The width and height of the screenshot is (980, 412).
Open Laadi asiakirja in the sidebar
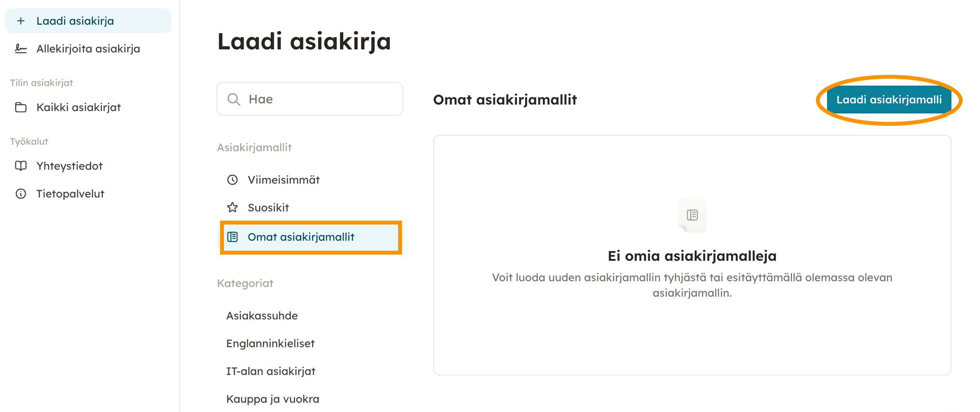click(x=75, y=21)
